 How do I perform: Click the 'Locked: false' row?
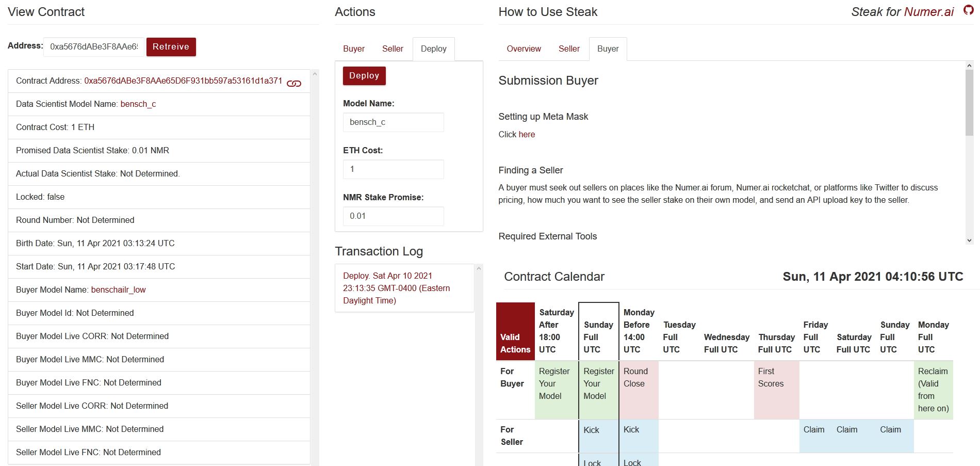(x=159, y=197)
